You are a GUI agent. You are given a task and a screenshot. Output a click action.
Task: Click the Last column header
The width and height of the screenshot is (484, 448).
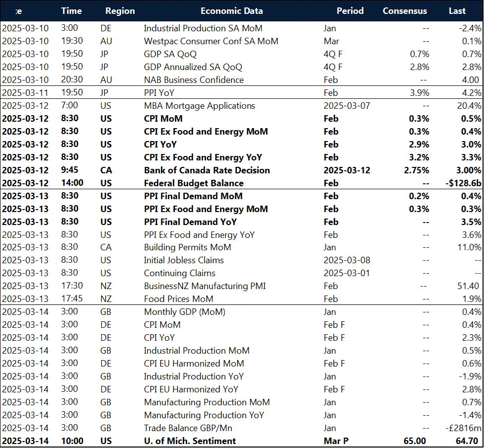[x=457, y=11]
